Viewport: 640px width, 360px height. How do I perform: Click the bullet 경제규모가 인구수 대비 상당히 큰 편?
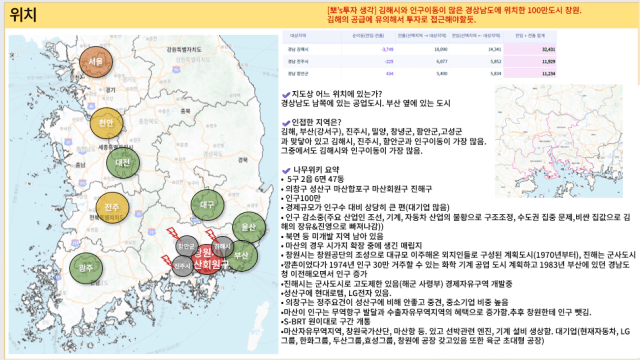[365, 207]
